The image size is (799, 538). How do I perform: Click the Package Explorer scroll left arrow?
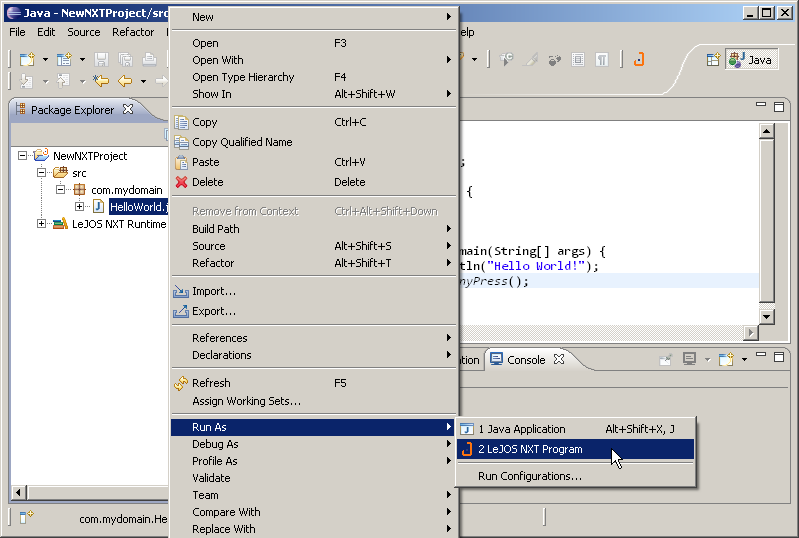(19, 492)
